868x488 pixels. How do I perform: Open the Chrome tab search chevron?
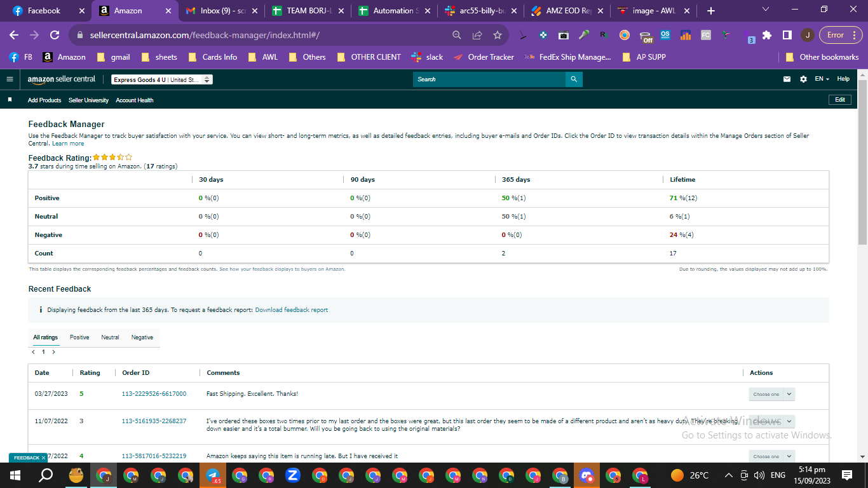[765, 10]
